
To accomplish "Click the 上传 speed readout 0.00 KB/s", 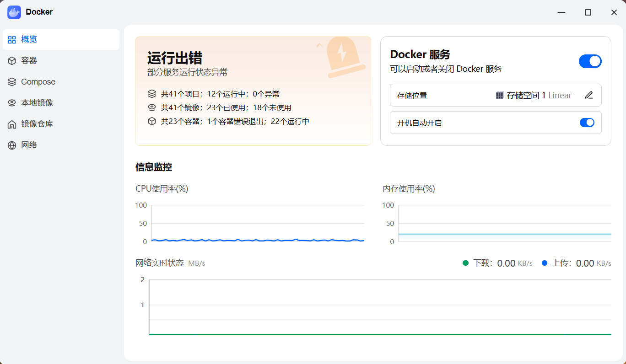I will pos(594,263).
